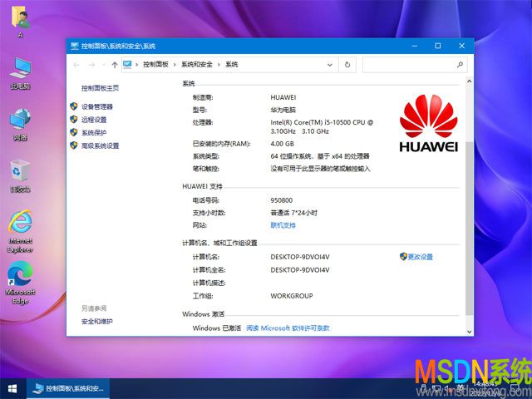Click shield icon beside 系统保护
This screenshot has height=399, width=532.
click(x=74, y=132)
